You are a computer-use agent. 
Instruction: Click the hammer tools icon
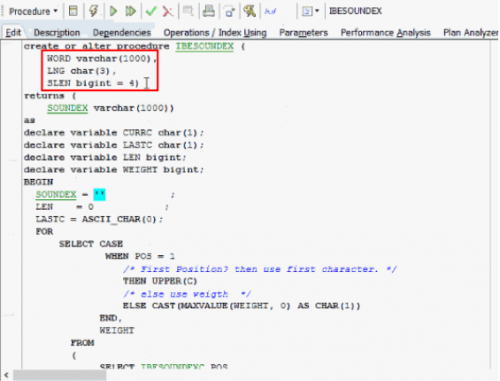point(249,11)
